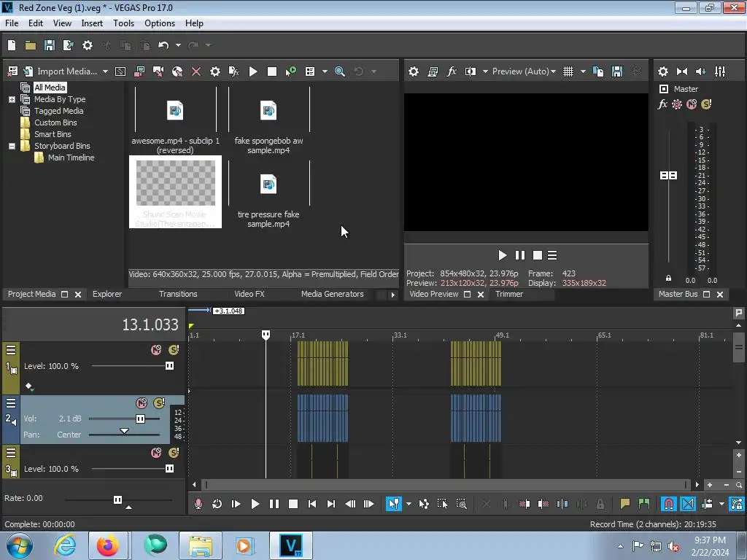Toggle Enable Snapping magnet icon

pos(668,504)
